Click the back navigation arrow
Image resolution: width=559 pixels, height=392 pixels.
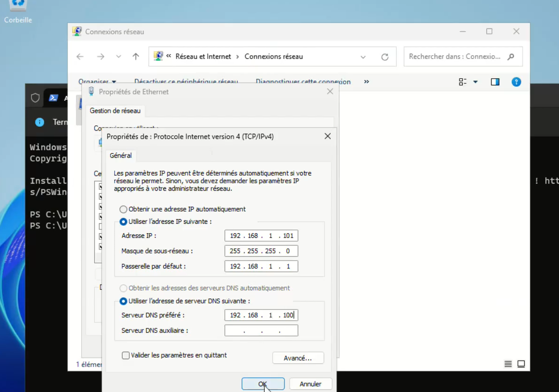click(80, 56)
